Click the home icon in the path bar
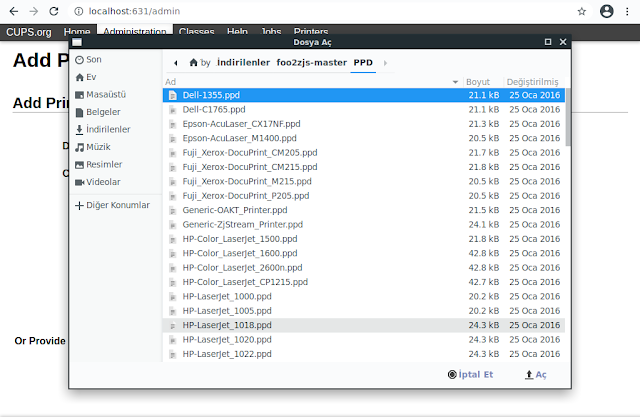This screenshot has height=417, width=640. (193, 62)
